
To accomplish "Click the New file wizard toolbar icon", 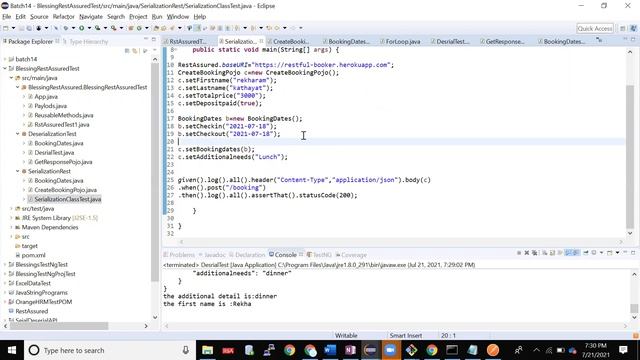I will (5, 28).
